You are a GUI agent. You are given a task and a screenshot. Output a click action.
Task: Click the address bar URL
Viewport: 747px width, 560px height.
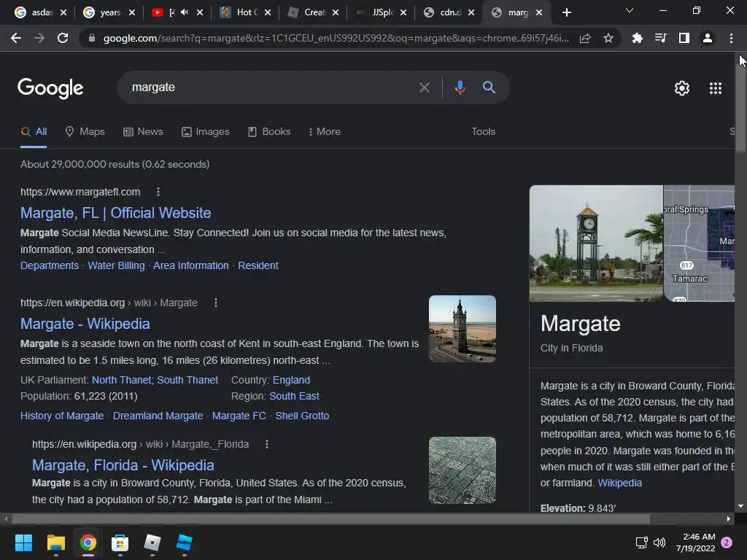click(336, 38)
